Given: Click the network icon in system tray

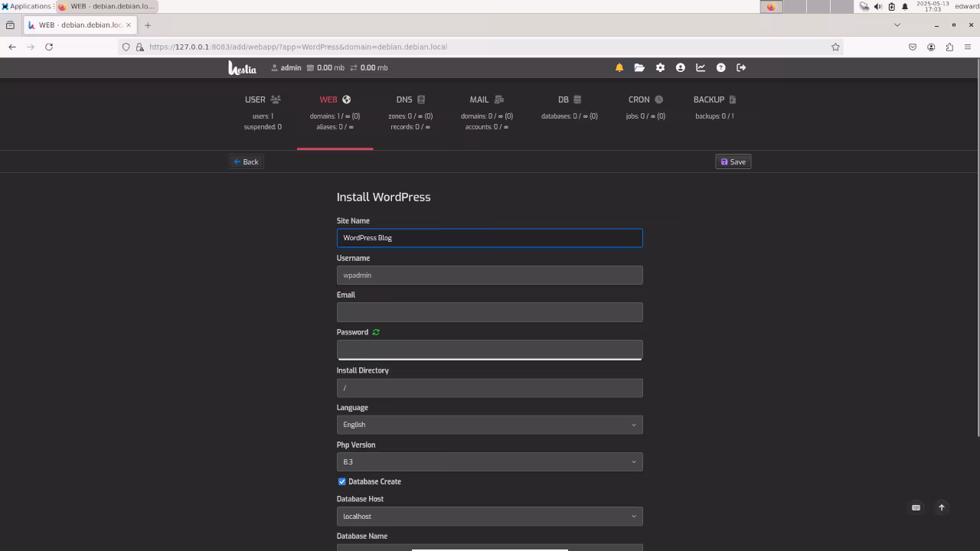Looking at the screenshot, I should tap(864, 6).
